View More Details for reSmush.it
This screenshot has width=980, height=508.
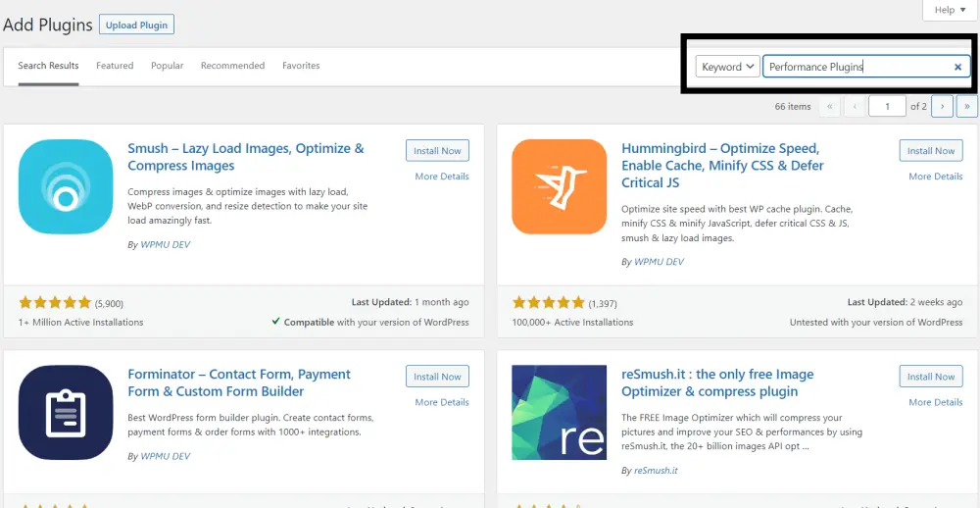coord(935,402)
